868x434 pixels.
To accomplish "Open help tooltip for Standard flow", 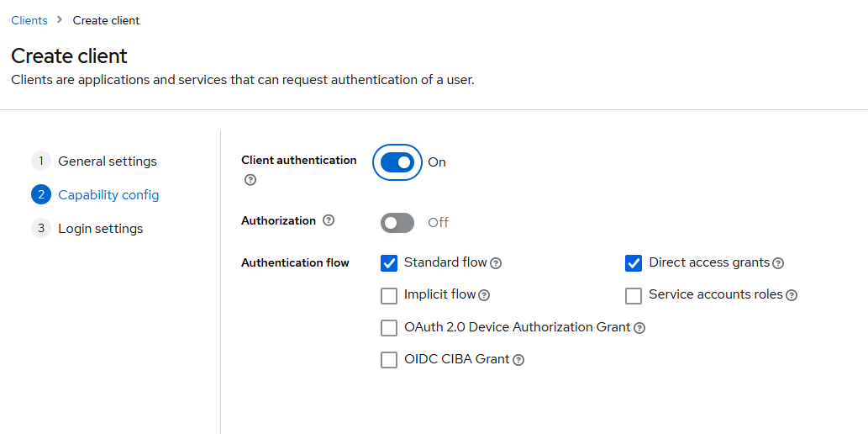I will pos(496,263).
